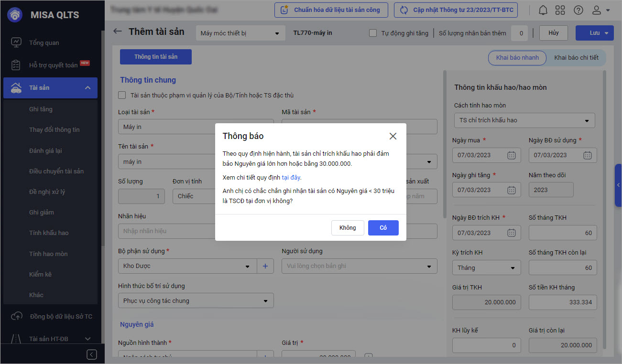The image size is (622, 364).
Task: Open the Máy móc thiết bị dropdown
Action: tap(240, 33)
